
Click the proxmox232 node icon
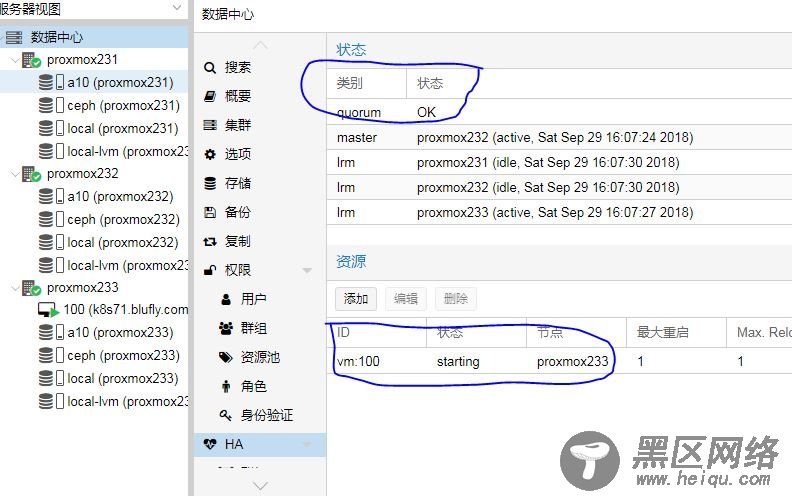[31, 174]
